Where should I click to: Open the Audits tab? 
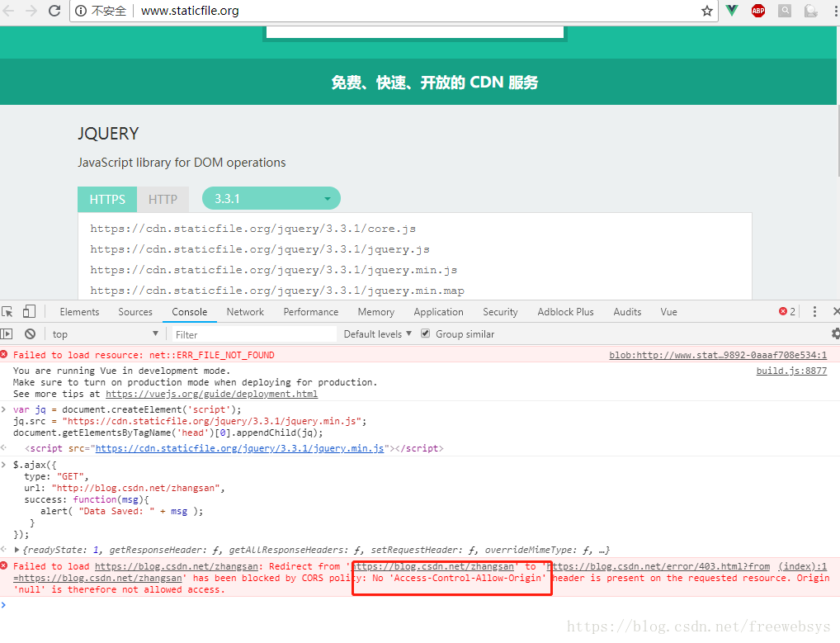[x=627, y=312]
